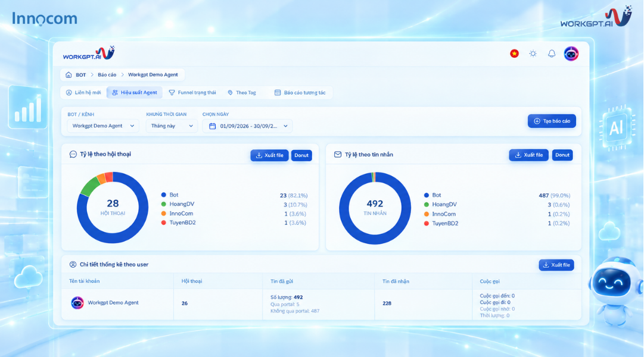Click the Tin đã gửi column header
This screenshot has height=357, width=644.
tap(282, 281)
